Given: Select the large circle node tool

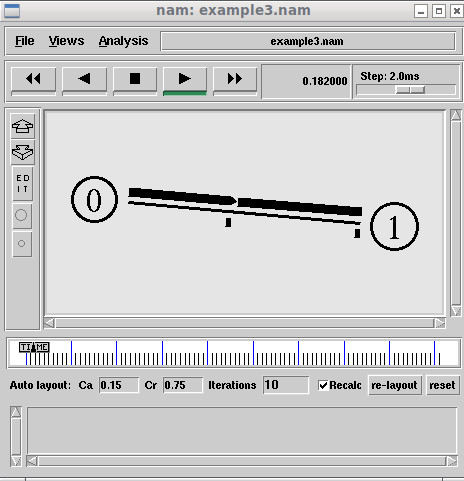Looking at the screenshot, I should (22, 215).
